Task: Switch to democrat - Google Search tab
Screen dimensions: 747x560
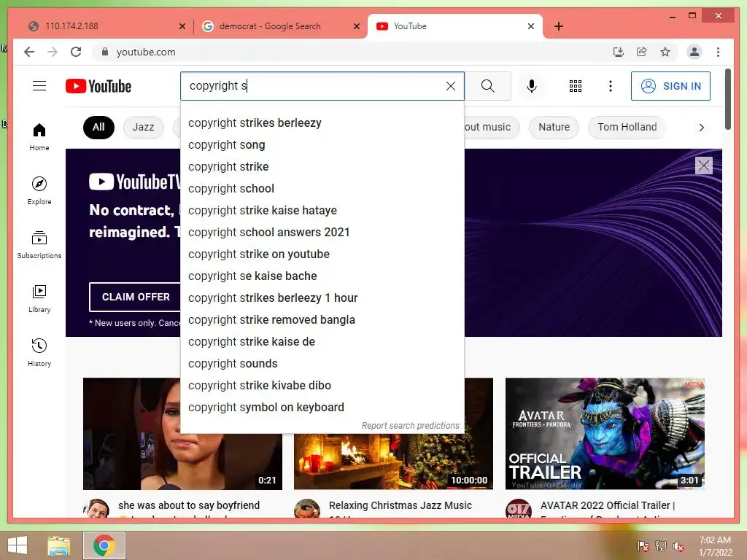Action: pos(281,26)
